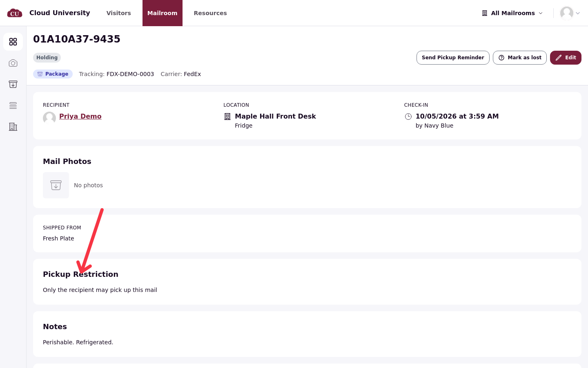The width and height of the screenshot is (588, 368).
Task: Click the clock icon beside check-in time
Action: pos(408,117)
